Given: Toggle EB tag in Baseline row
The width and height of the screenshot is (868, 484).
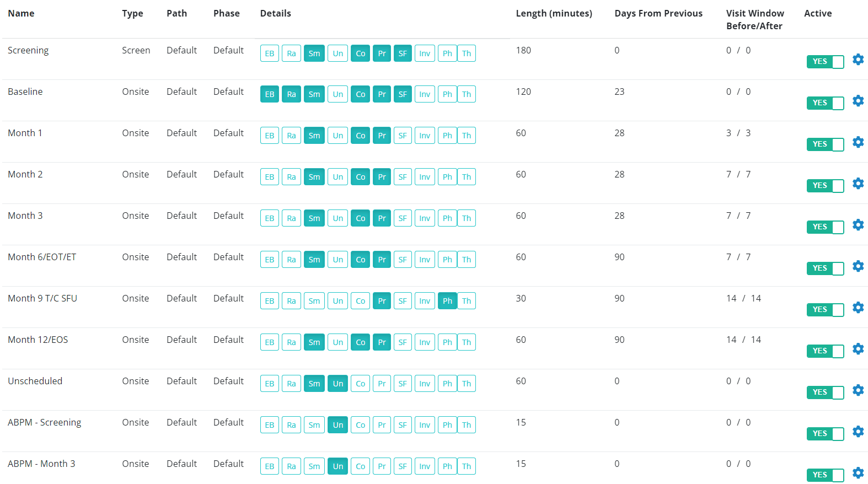Looking at the screenshot, I should click(270, 94).
